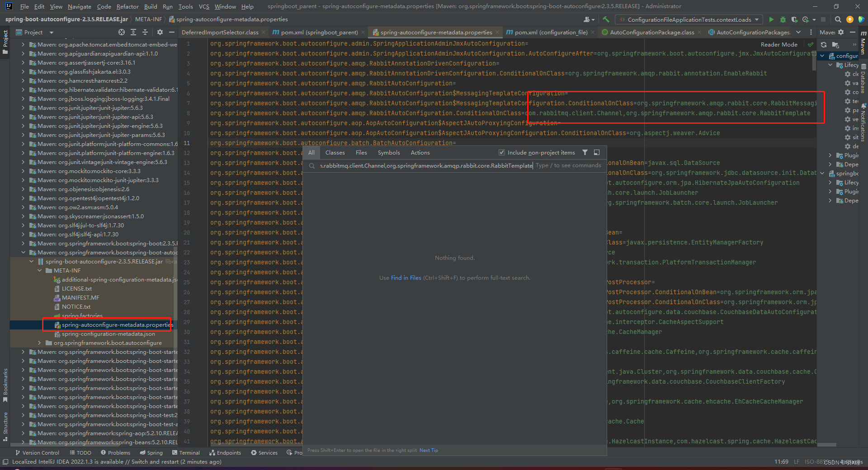Open the Terminal tool window
This screenshot has height=470, width=868.
pos(186,452)
